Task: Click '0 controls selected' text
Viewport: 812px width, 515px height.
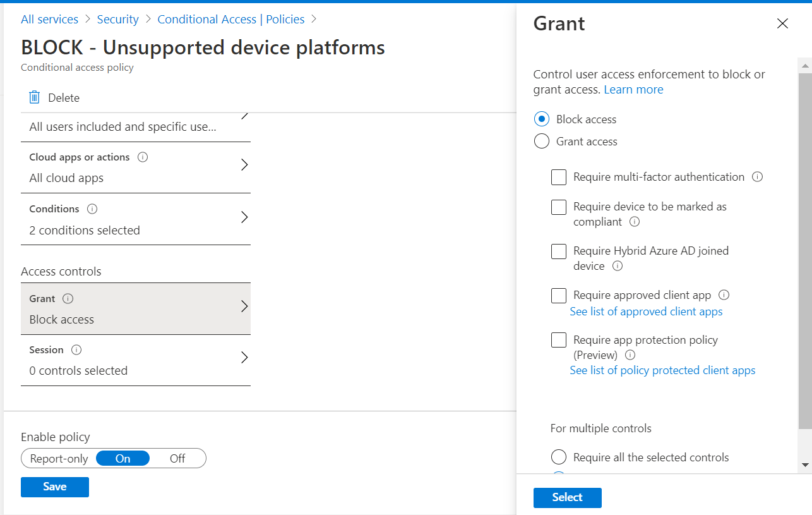Action: tap(78, 371)
